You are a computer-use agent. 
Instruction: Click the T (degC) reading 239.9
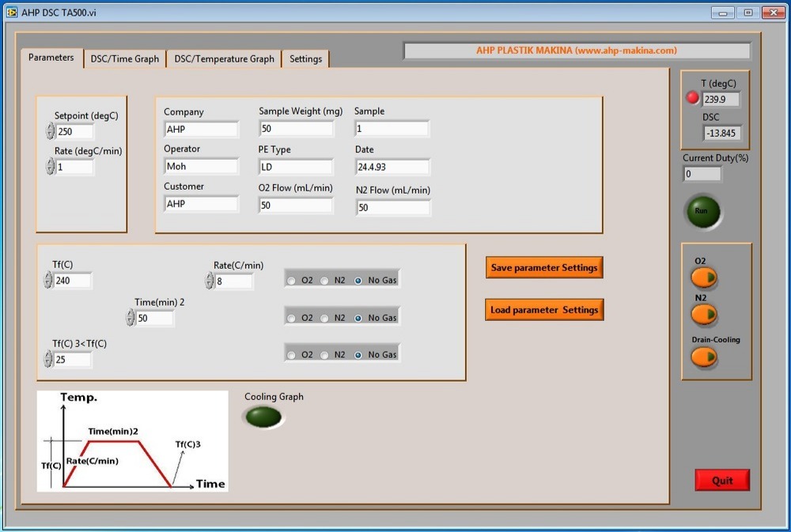pyautogui.click(x=721, y=99)
